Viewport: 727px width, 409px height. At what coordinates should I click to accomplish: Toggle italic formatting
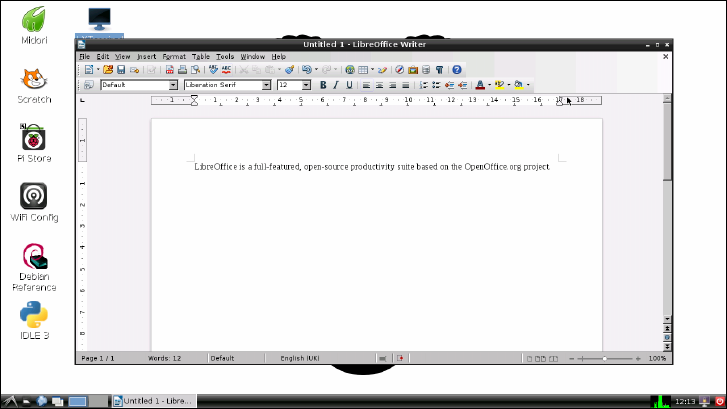pyautogui.click(x=336, y=85)
